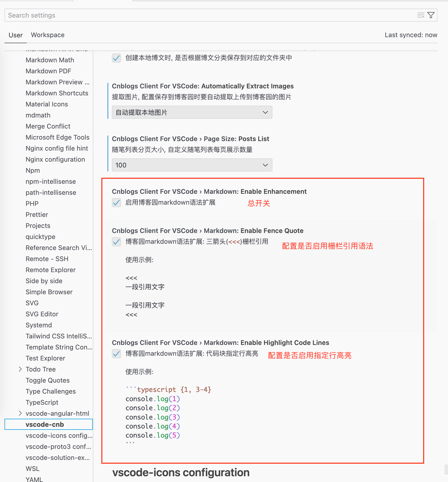Select Material Icons in settings tree

click(47, 104)
